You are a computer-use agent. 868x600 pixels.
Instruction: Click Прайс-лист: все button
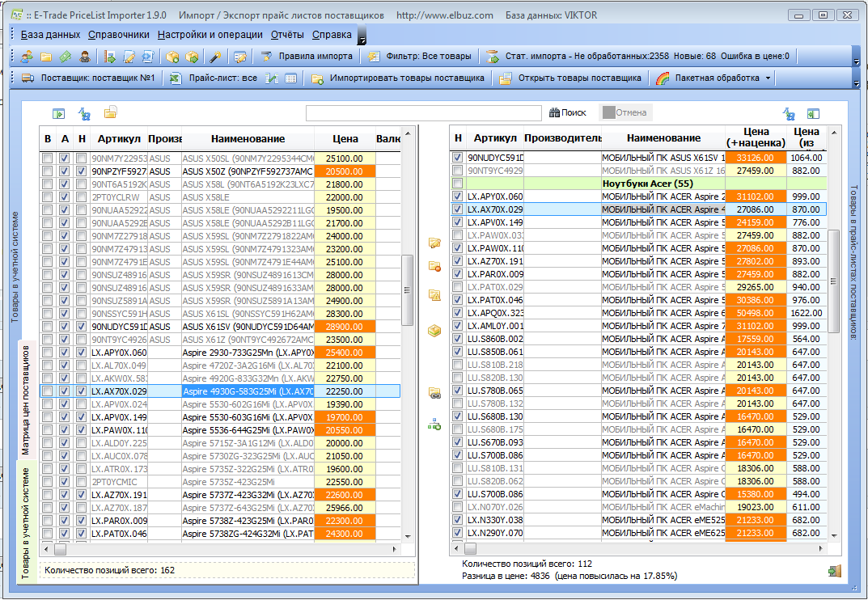coord(214,78)
